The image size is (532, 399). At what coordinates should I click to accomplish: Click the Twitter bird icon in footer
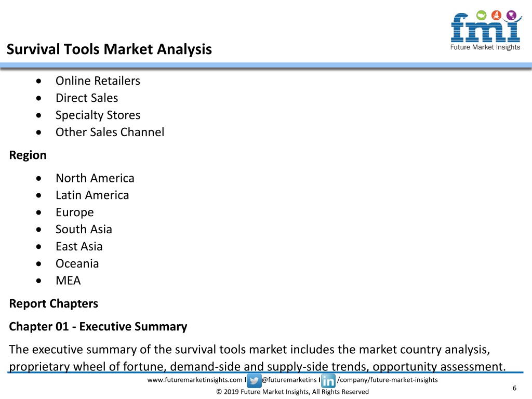254,380
